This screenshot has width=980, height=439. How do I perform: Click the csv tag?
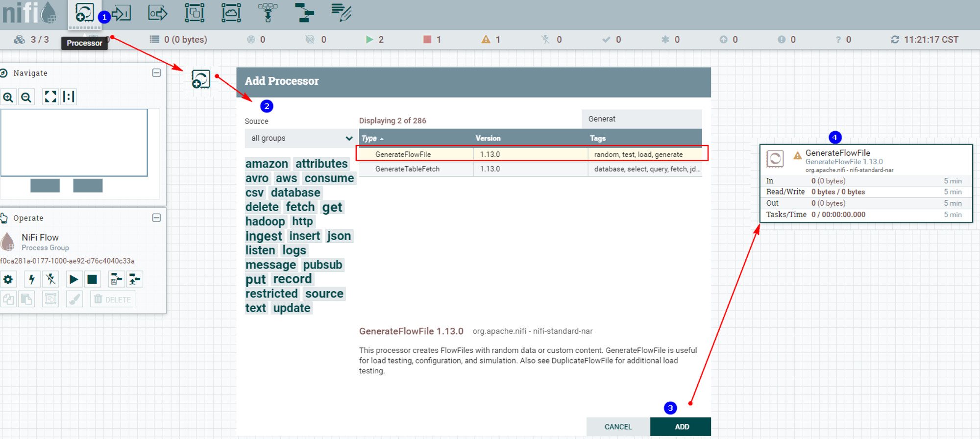[254, 193]
